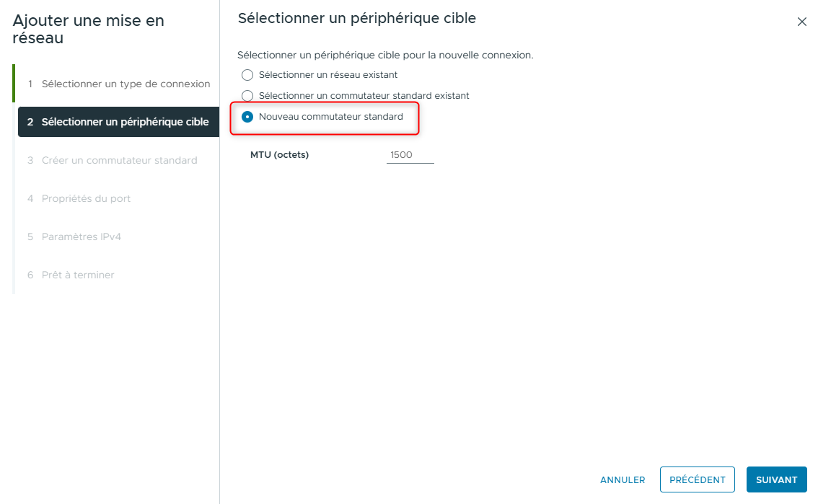This screenshot has height=504, width=818.
Task: Click the dialog title "Ajouter une mise en réseau"
Action: click(88, 29)
